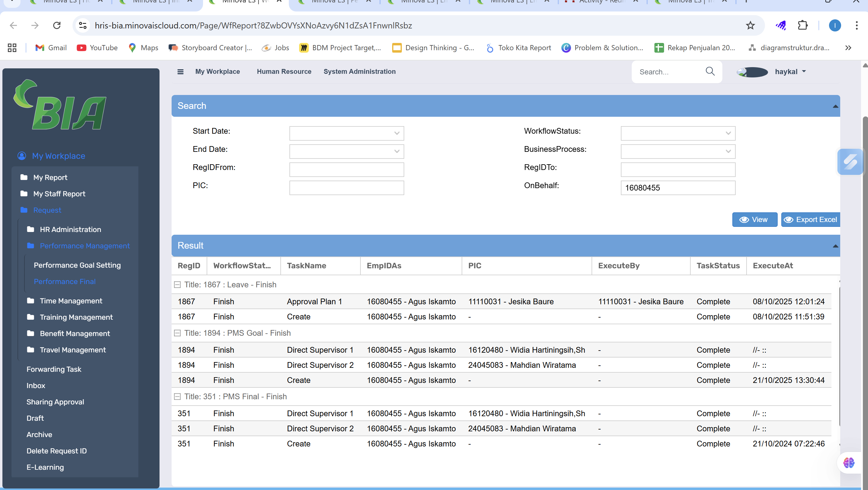Click the View button
Image resolution: width=868 pixels, height=490 pixels.
(754, 220)
